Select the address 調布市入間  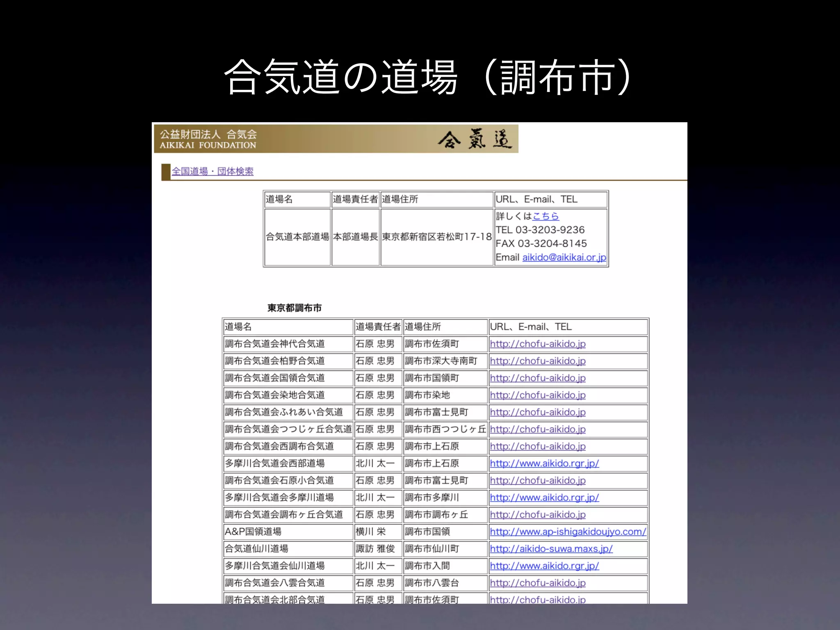pos(428,566)
